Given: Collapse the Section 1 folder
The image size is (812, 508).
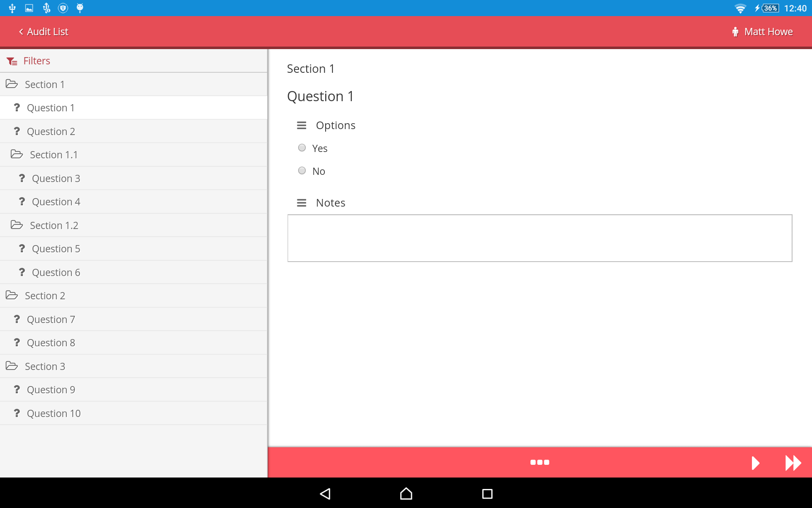Looking at the screenshot, I should tap(134, 84).
